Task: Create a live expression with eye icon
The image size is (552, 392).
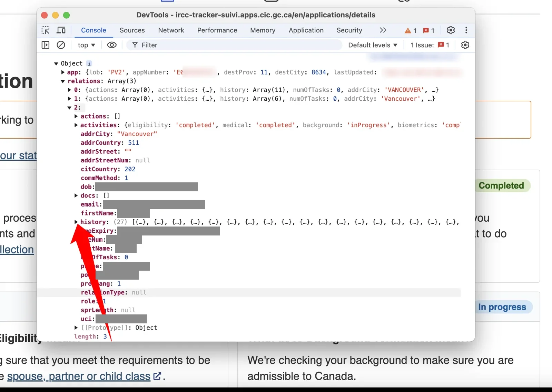Action: (112, 45)
